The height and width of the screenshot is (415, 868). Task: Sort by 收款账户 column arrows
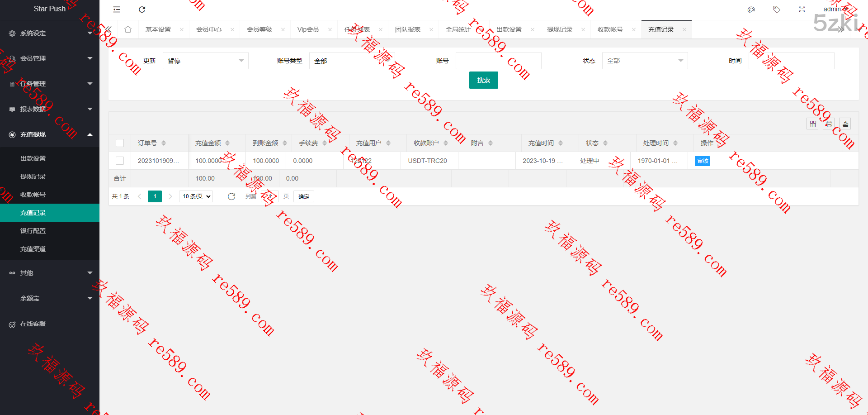pos(446,143)
